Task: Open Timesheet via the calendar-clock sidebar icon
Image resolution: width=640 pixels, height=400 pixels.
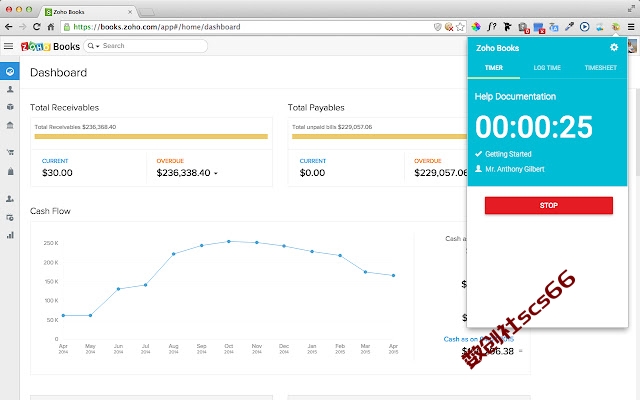Action: [x=10, y=217]
